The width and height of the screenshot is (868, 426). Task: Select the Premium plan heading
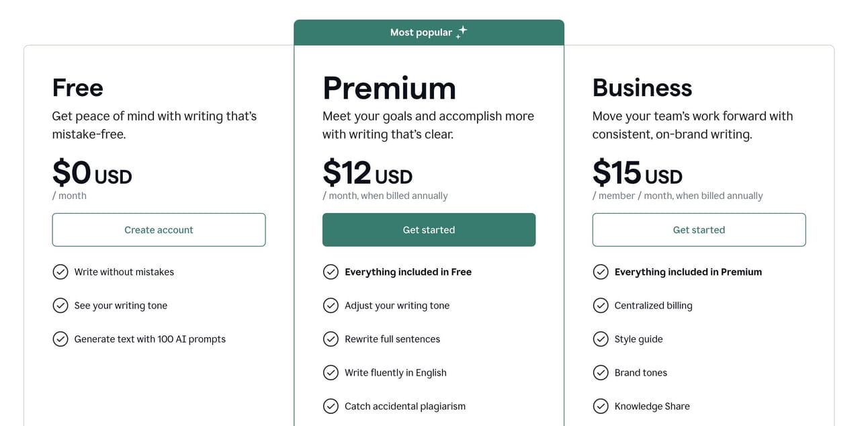coord(389,88)
